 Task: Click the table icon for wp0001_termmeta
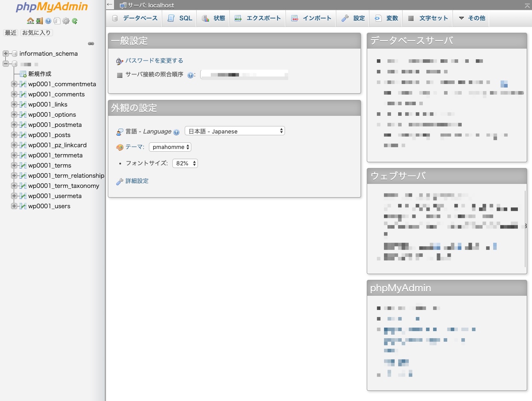click(23, 155)
